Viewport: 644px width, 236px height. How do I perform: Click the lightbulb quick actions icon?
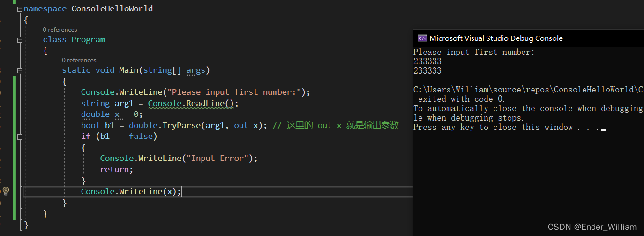[6, 191]
